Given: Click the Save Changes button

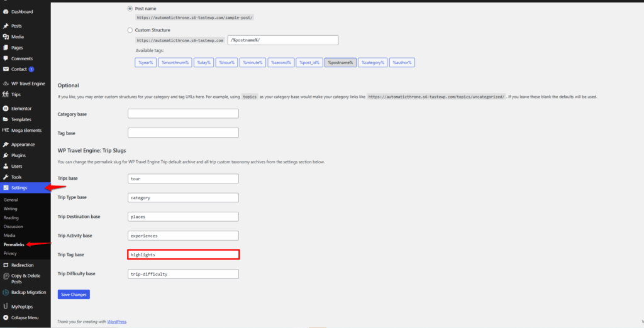Looking at the screenshot, I should tap(74, 294).
